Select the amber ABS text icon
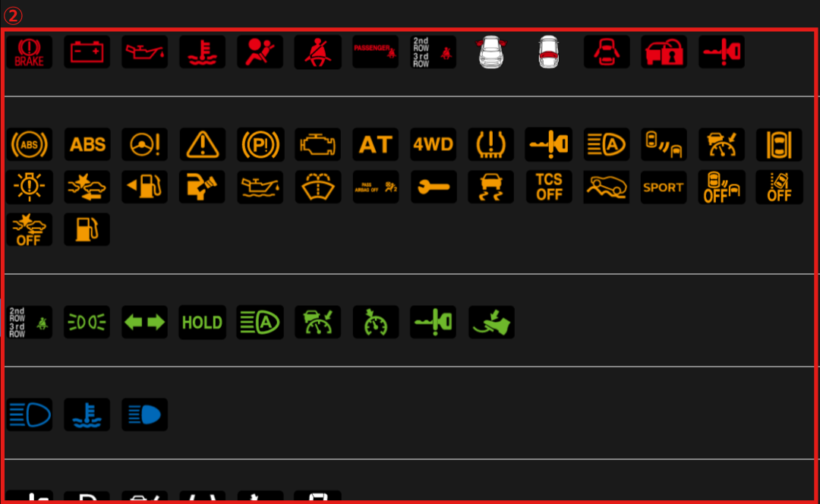820x504 pixels. pos(87,144)
